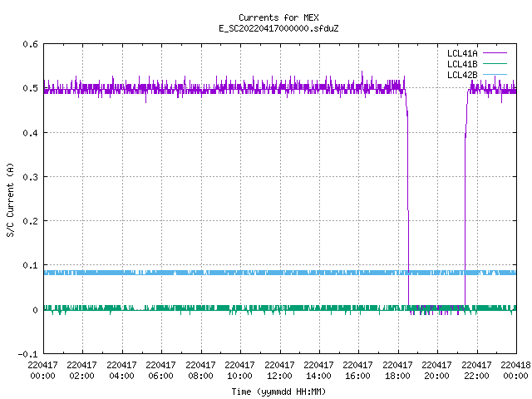The width and height of the screenshot is (532, 399).
Task: Click the purple LCL41A legend line sample
Action: tap(495, 53)
